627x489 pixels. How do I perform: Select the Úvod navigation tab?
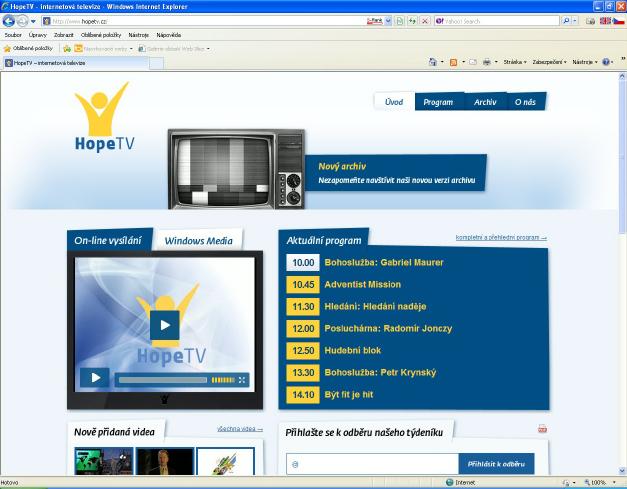coord(394,102)
